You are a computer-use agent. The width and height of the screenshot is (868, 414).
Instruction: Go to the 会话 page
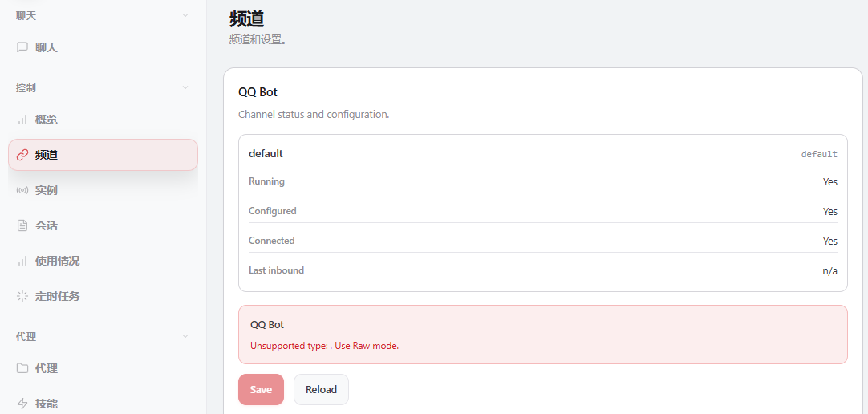tap(47, 225)
